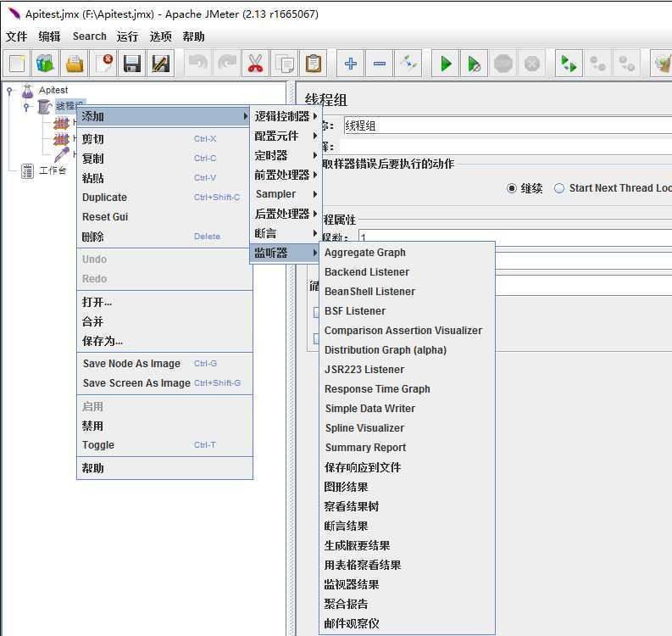This screenshot has height=636, width=672.
Task: Click the Save floppy disk icon
Action: pyautogui.click(x=132, y=64)
